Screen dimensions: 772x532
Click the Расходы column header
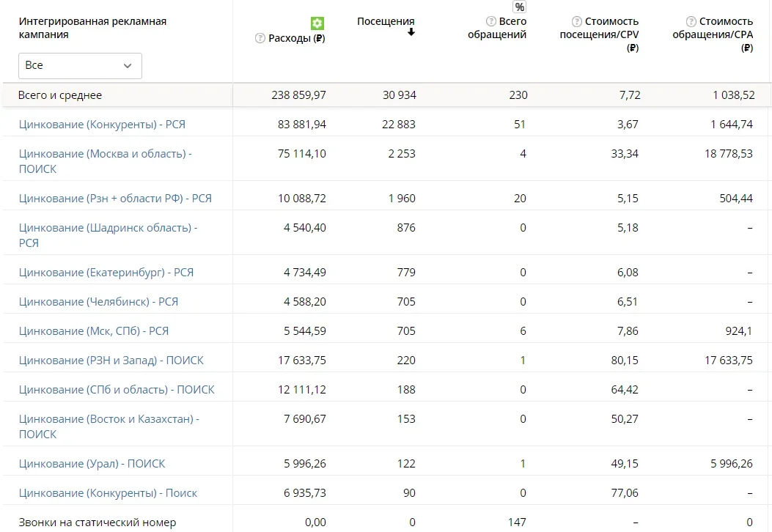297,39
